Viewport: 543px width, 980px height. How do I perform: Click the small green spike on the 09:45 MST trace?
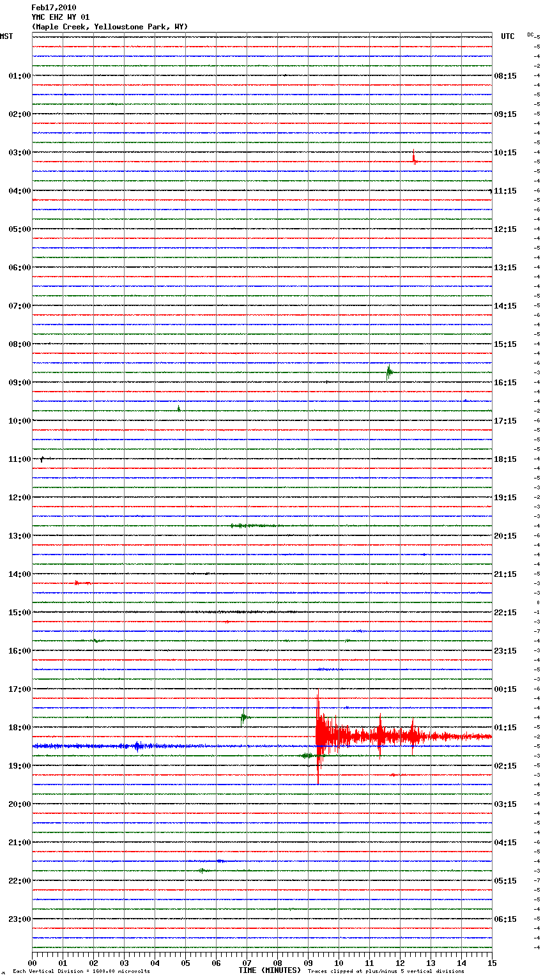[x=179, y=409]
